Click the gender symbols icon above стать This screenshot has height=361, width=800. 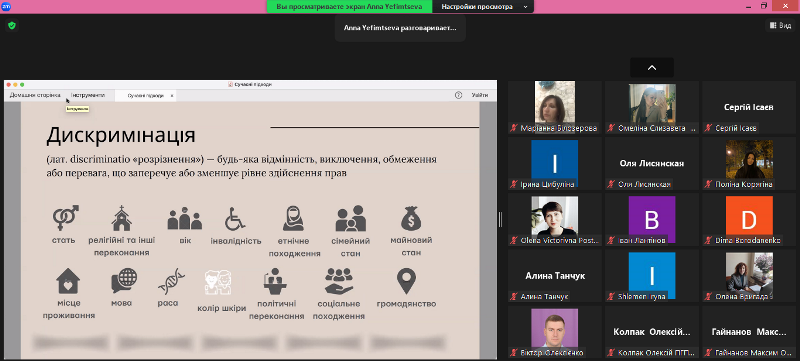66,218
